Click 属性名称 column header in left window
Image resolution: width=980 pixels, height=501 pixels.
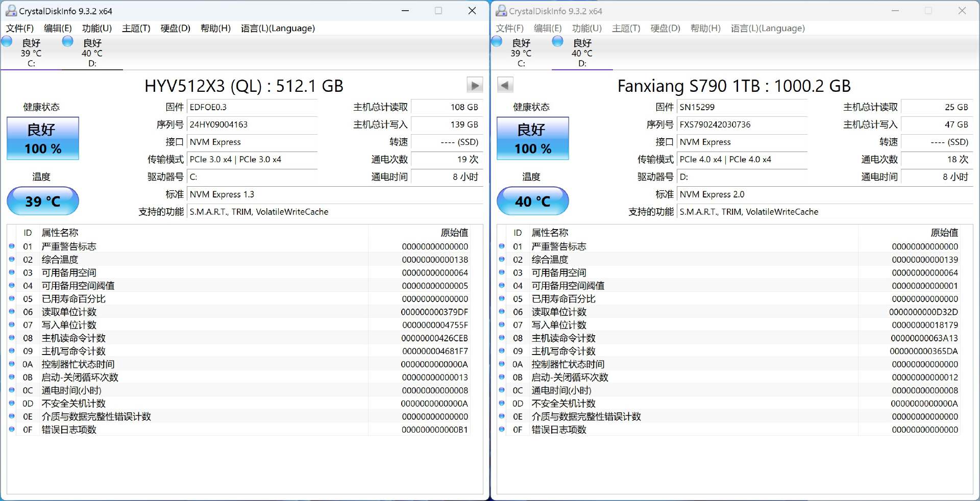[60, 233]
